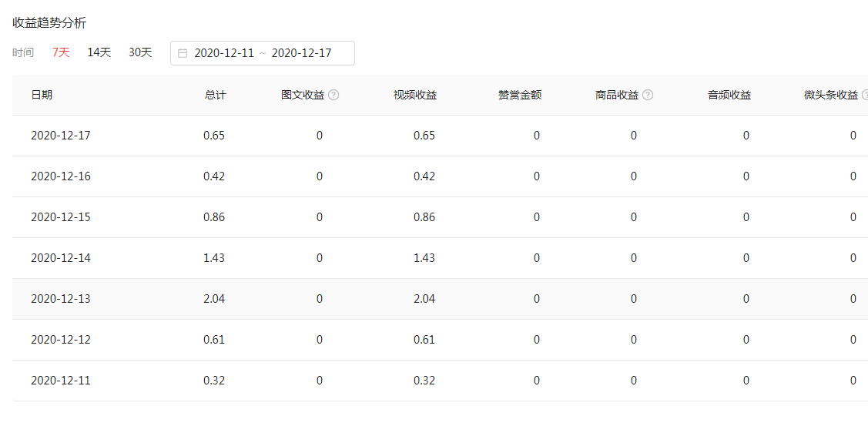Switch to the 14天 time range
868x443 pixels.
(99, 52)
